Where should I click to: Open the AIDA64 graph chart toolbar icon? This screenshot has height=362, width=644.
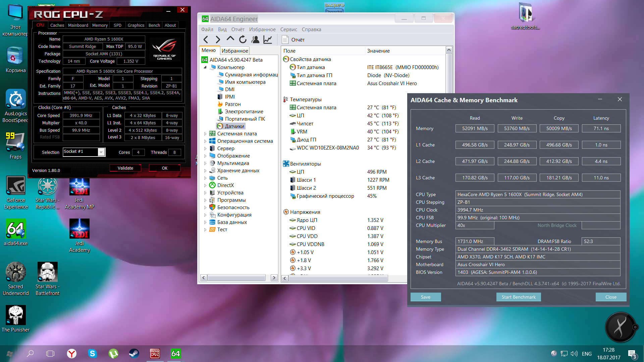[267, 40]
